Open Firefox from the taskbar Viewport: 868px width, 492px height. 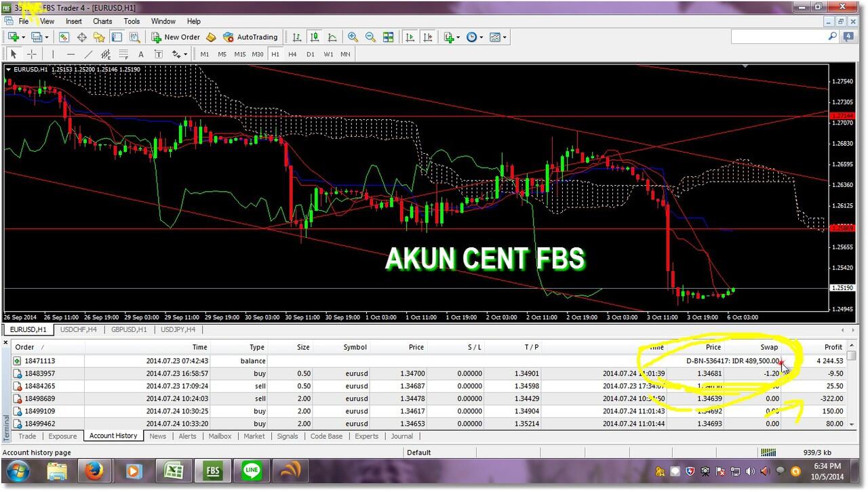(94, 471)
